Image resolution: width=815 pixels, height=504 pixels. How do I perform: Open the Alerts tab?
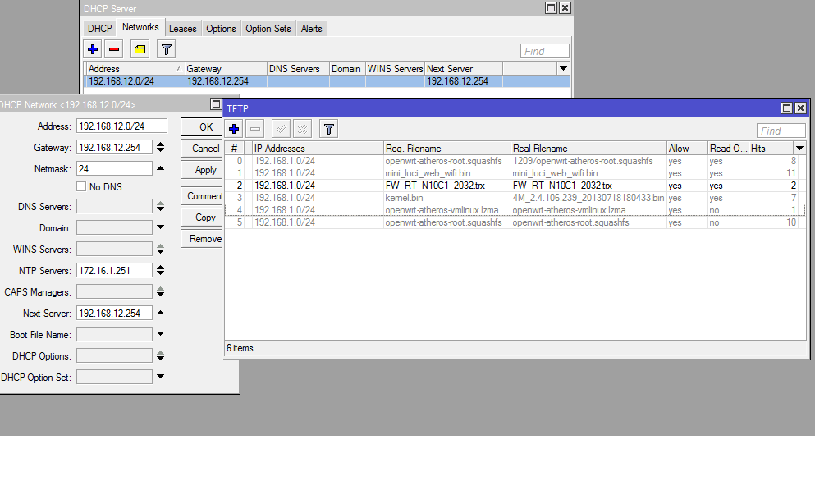311,29
